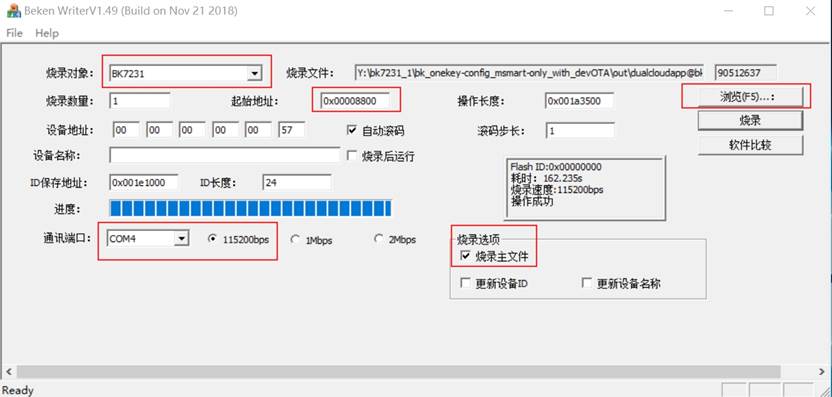
Task: Uncheck the 烧录主文件 option
Action: click(465, 256)
